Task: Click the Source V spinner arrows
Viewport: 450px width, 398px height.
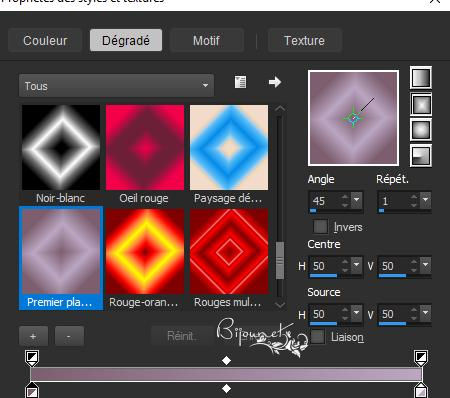Action: 414,314
